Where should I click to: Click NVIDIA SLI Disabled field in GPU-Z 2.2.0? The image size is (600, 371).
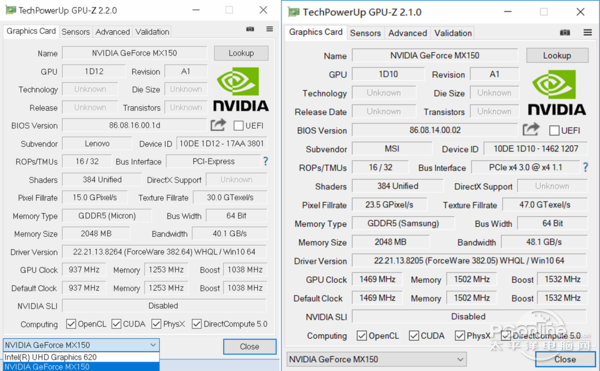[163, 306]
